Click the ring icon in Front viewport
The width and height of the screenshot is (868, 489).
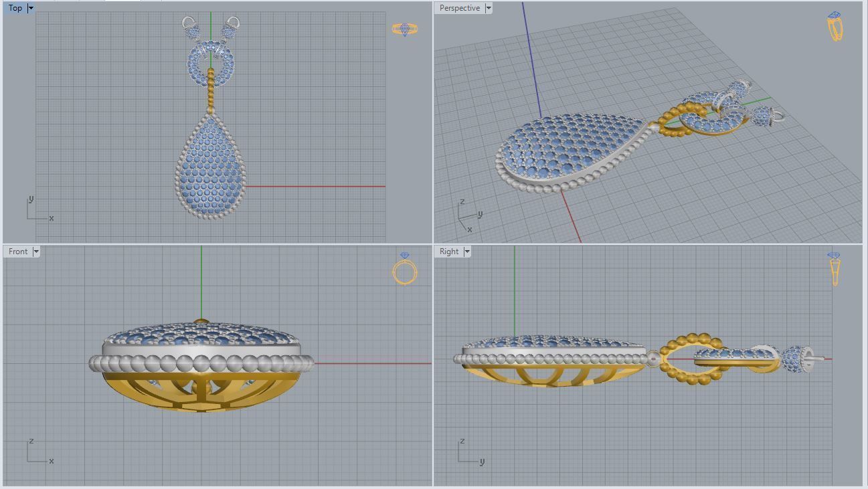(404, 269)
